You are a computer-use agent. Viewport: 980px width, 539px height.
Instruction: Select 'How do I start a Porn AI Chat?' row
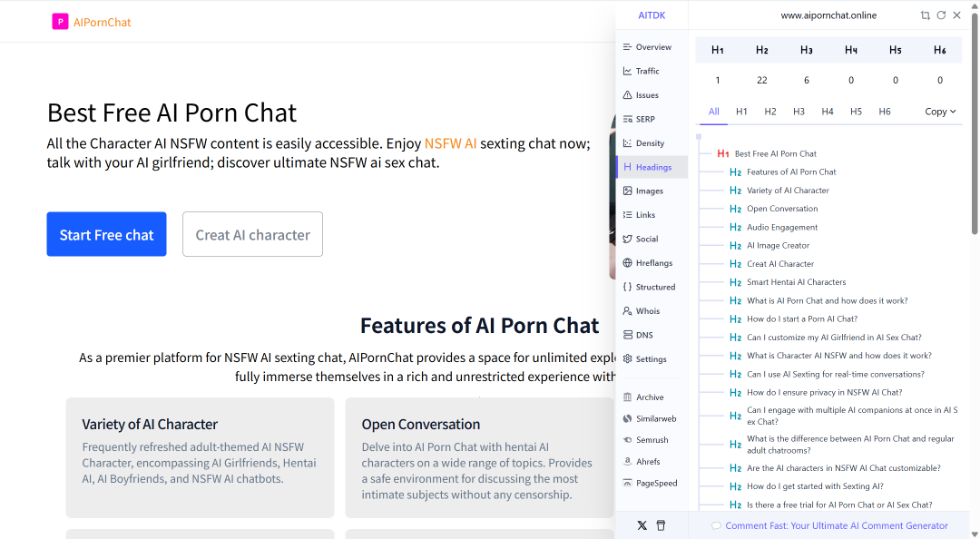(x=793, y=318)
